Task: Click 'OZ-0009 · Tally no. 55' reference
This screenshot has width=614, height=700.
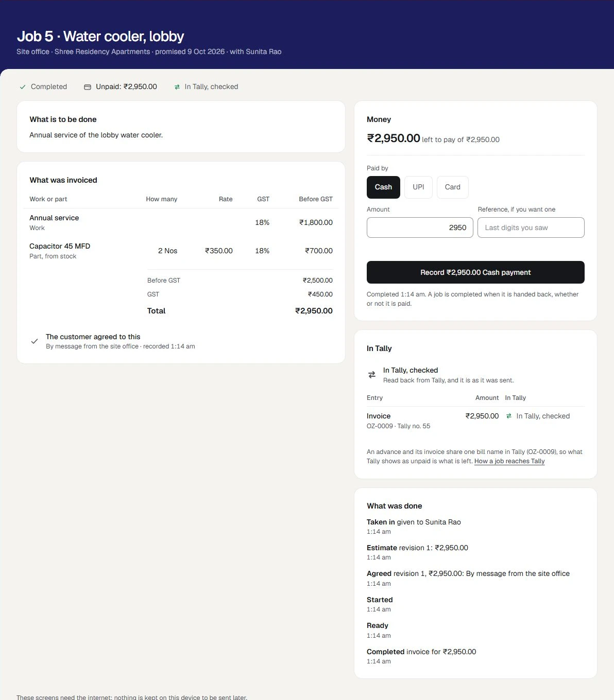Action: (x=398, y=426)
